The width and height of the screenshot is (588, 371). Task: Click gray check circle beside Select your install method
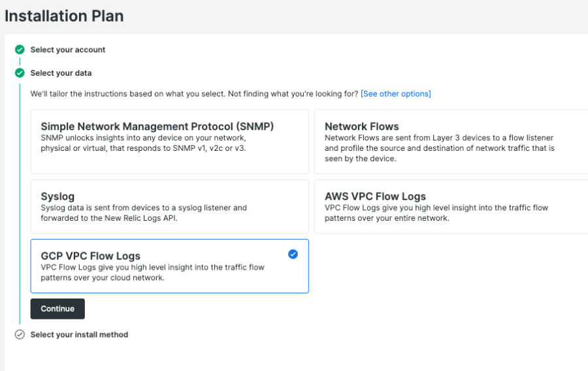tap(20, 334)
